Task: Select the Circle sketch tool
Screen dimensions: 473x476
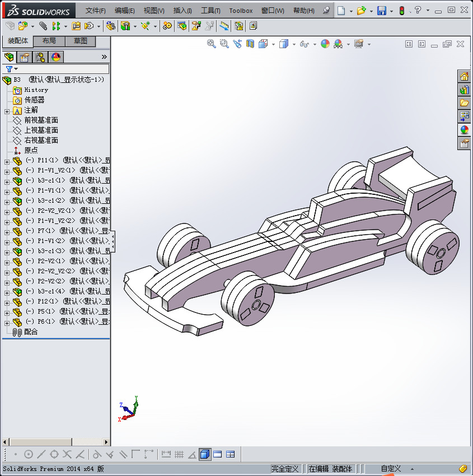Action: coord(27,455)
